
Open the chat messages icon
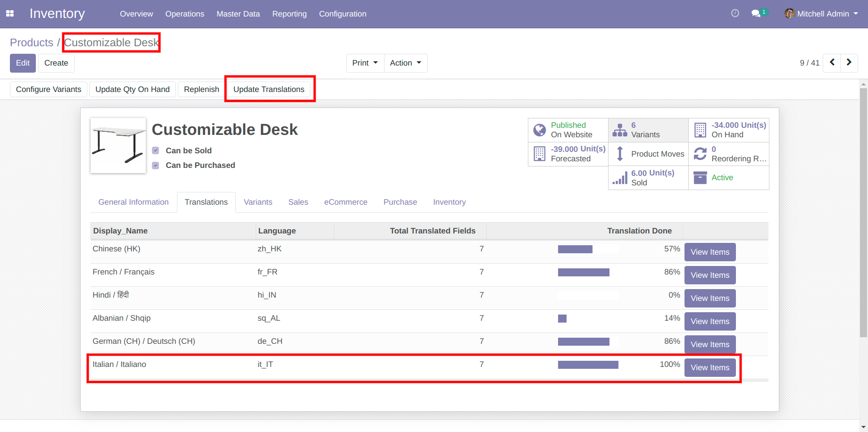(x=756, y=14)
